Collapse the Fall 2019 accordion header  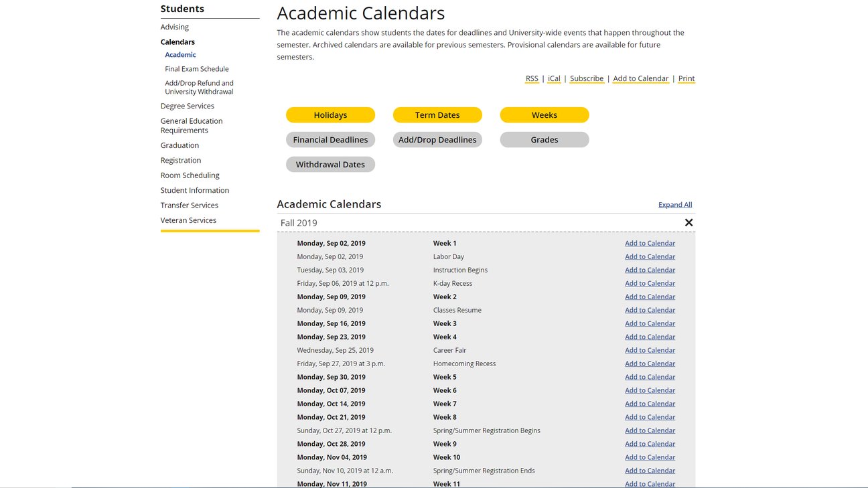486,223
